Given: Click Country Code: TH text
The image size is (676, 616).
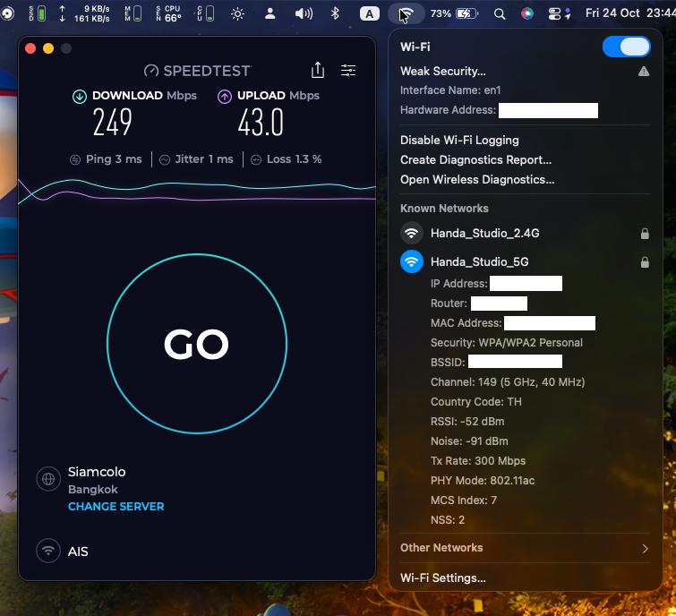Looking at the screenshot, I should [476, 402].
